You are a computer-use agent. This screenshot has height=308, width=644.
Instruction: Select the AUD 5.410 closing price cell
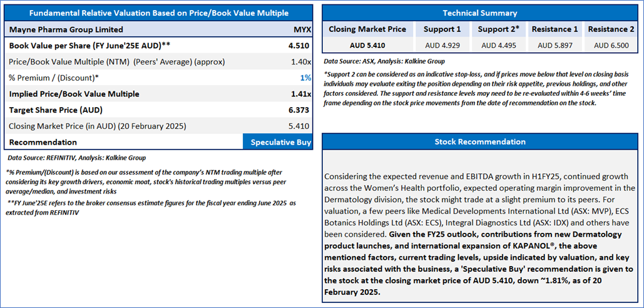[367, 45]
